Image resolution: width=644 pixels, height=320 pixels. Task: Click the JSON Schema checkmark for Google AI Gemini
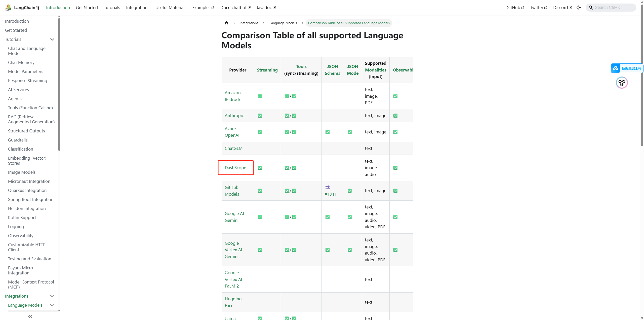tap(328, 217)
